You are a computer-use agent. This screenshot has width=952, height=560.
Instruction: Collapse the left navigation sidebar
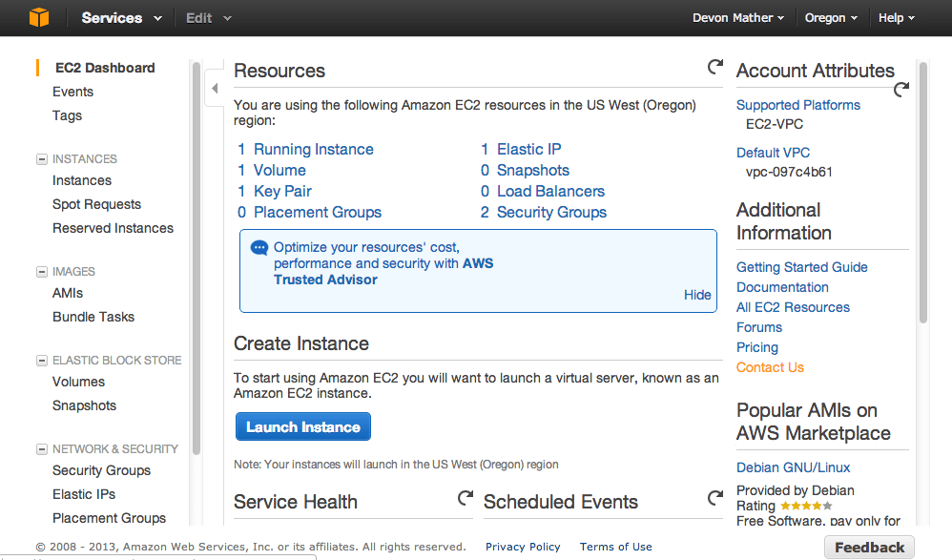(x=214, y=87)
